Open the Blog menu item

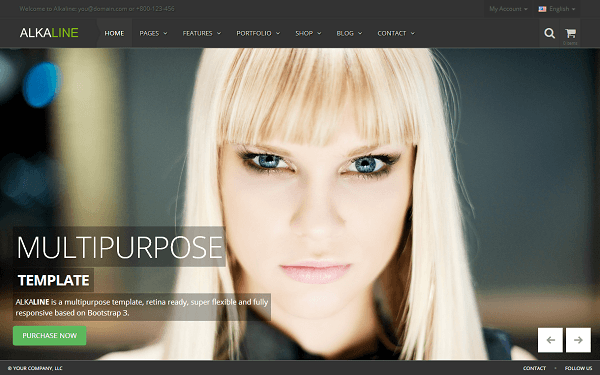tap(349, 33)
